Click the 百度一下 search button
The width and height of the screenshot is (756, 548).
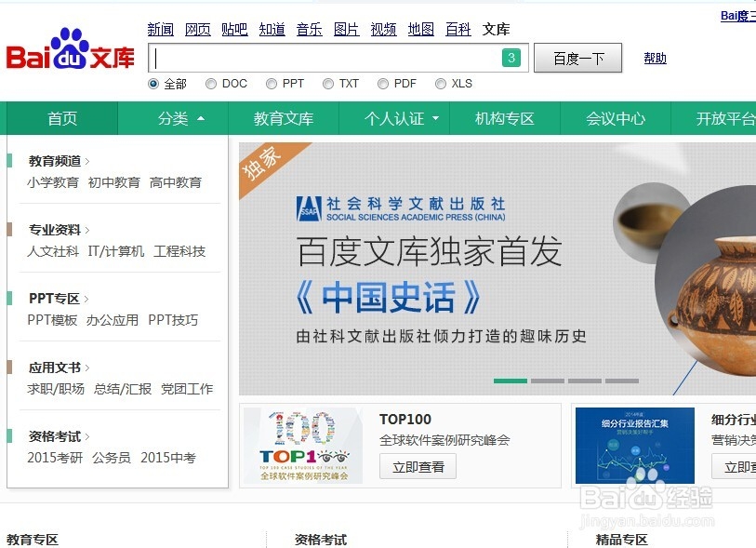pyautogui.click(x=578, y=58)
